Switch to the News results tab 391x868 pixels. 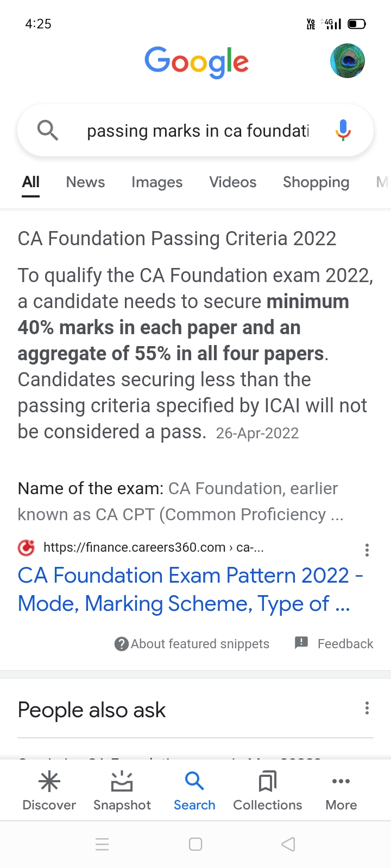85,182
